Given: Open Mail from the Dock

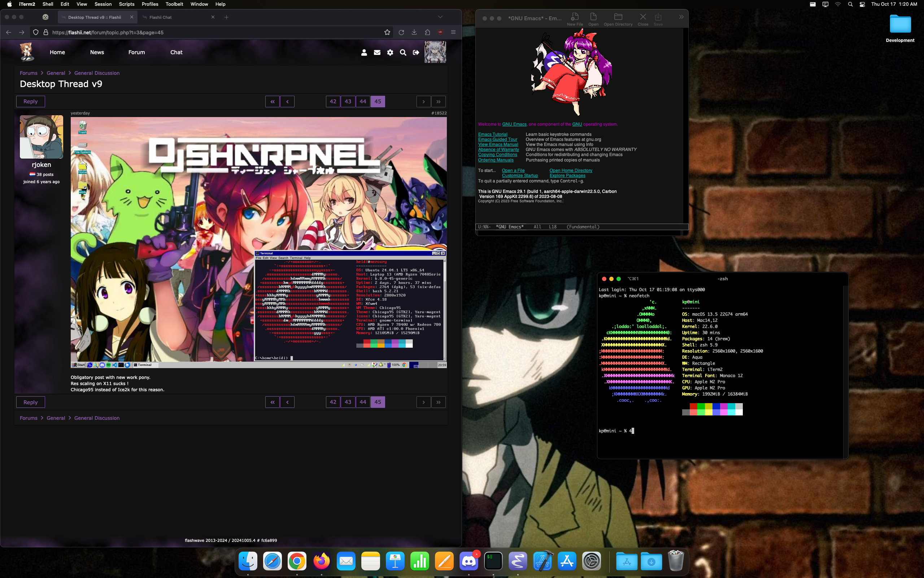Looking at the screenshot, I should tap(346, 561).
